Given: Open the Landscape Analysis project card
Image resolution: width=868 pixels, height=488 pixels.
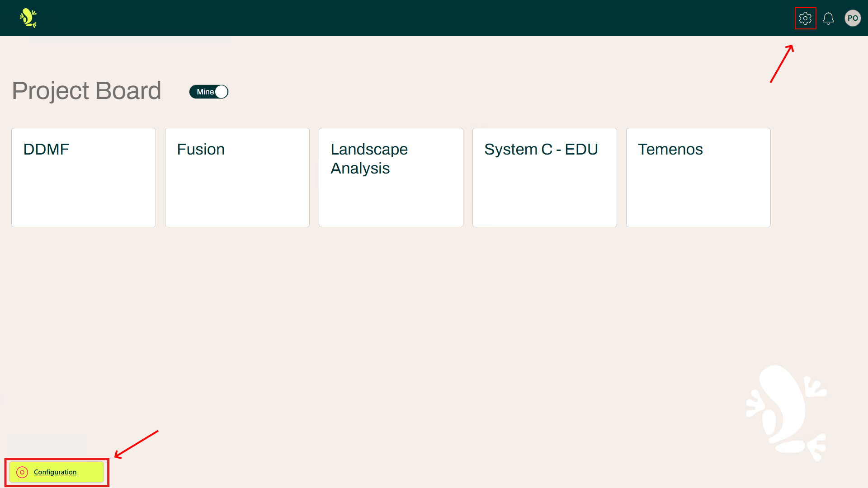Looking at the screenshot, I should 391,177.
